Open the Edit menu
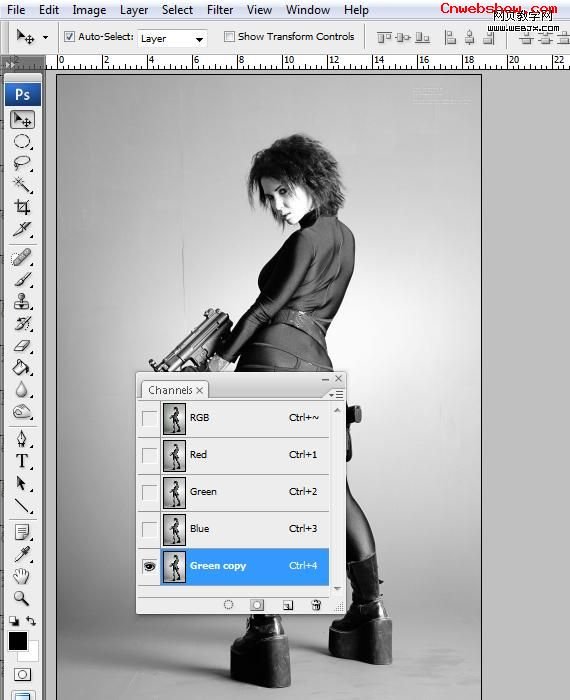570x700 pixels. point(49,9)
